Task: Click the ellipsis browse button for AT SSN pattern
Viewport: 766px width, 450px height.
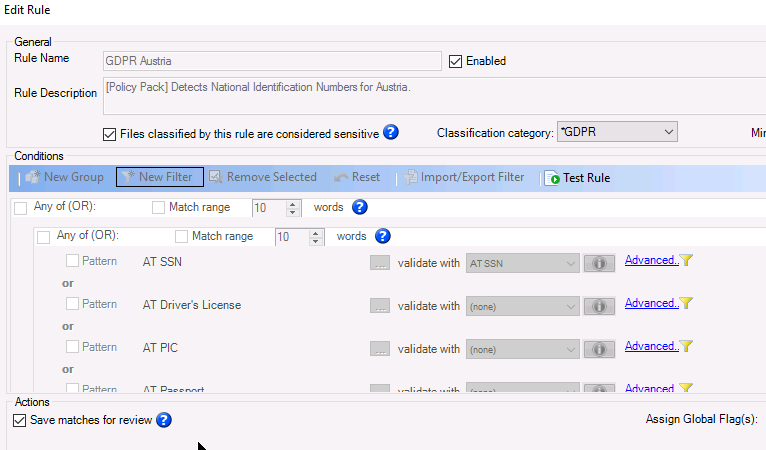Action: tap(380, 263)
